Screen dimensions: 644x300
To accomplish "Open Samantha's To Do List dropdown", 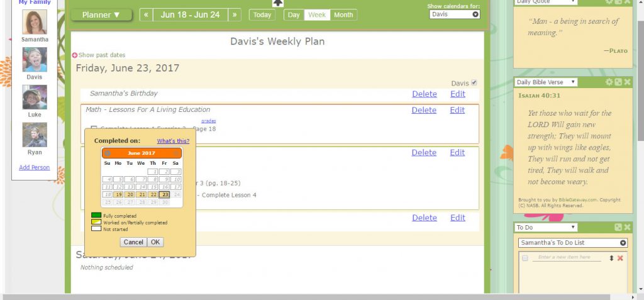I will click(572, 243).
